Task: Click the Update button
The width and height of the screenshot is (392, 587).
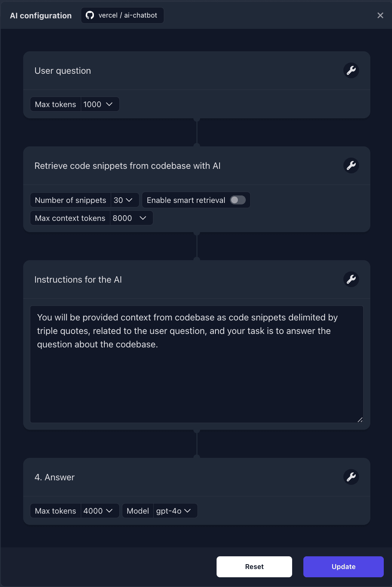Action: pyautogui.click(x=343, y=567)
